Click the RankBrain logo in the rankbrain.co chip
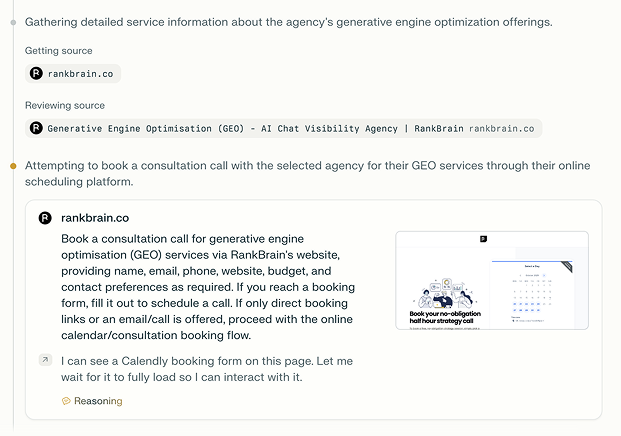 36,74
